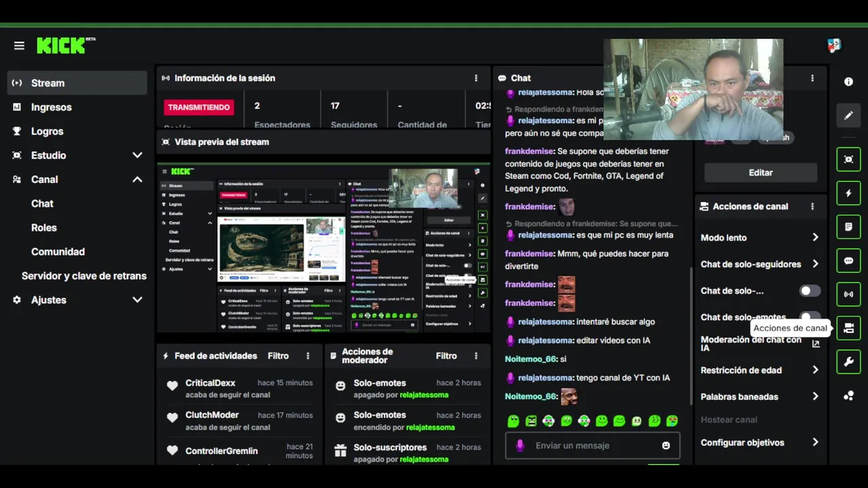Click Noitemoo_66 username beside 'si' message
The width and height of the screenshot is (868, 488).
point(530,359)
